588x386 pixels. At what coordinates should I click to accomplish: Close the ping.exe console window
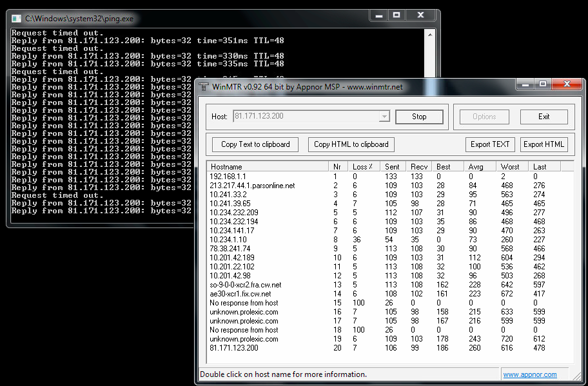coord(420,15)
